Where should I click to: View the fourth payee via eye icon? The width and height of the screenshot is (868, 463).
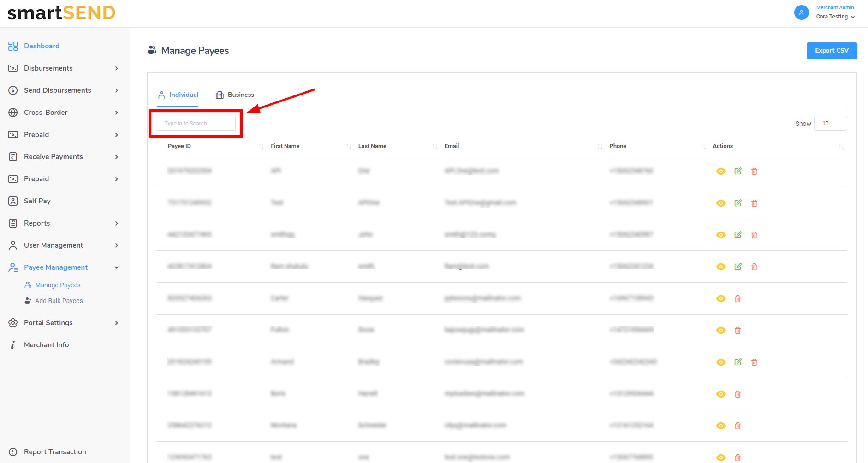point(721,267)
